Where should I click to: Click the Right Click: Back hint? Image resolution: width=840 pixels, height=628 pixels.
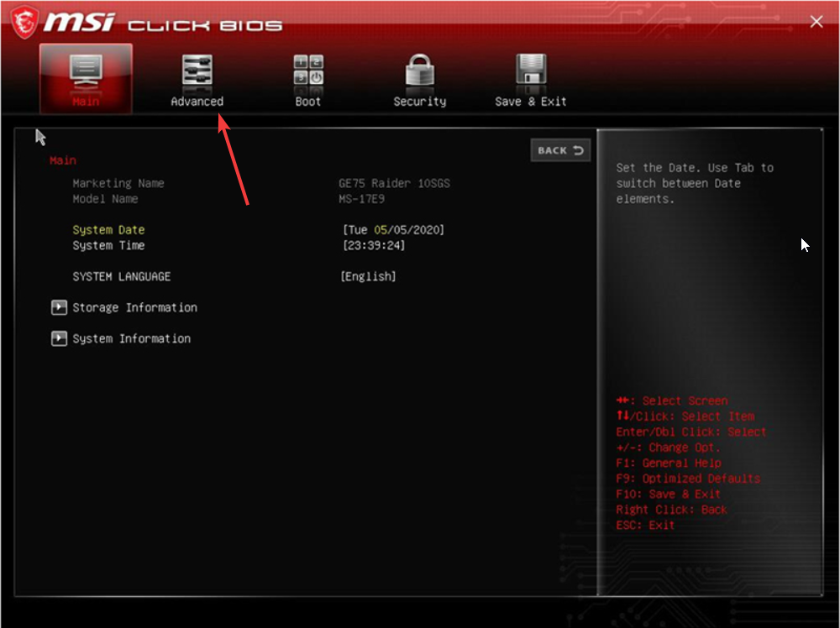[671, 510]
